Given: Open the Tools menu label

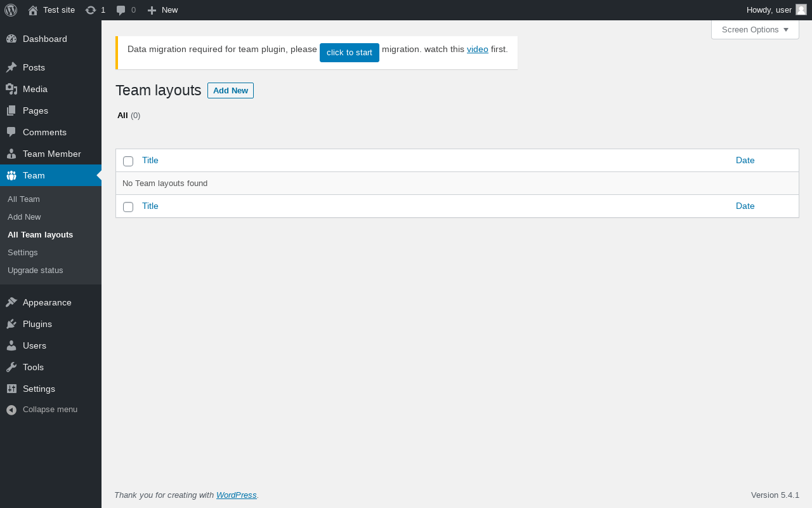Looking at the screenshot, I should (x=33, y=367).
